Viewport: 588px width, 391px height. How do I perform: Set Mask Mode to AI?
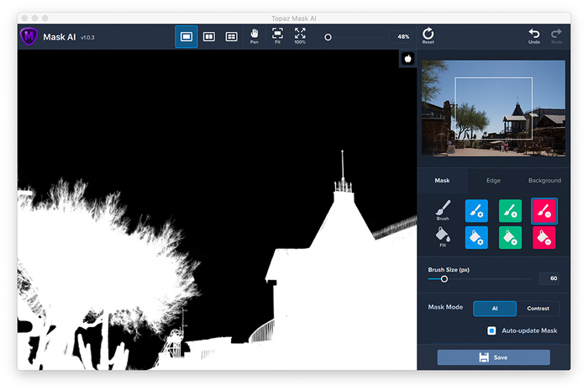(495, 309)
